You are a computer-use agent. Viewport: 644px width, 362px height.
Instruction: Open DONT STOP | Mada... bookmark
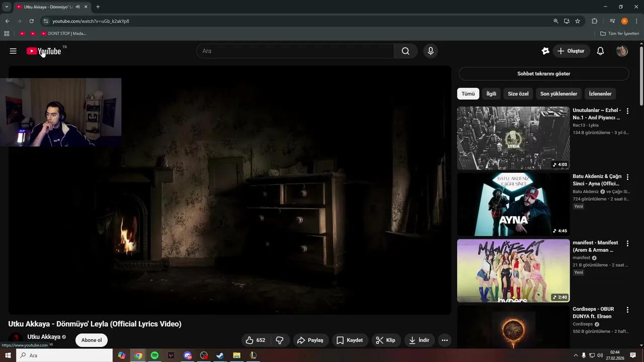(x=63, y=34)
